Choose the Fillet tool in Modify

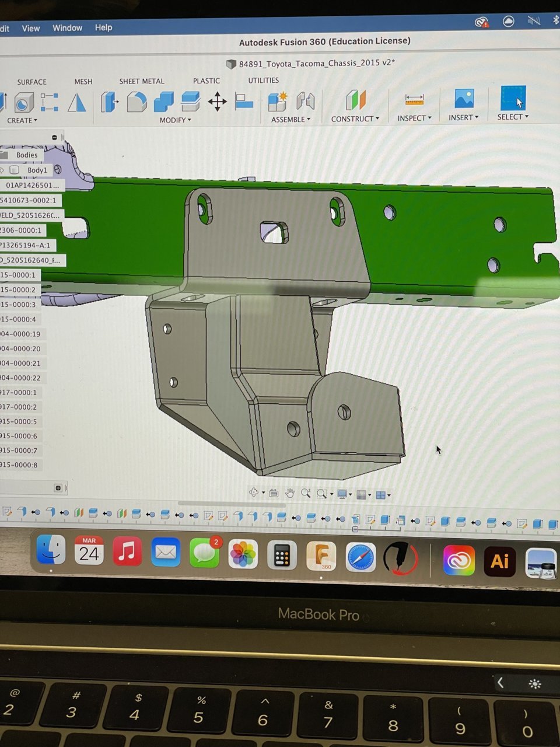tap(136, 102)
